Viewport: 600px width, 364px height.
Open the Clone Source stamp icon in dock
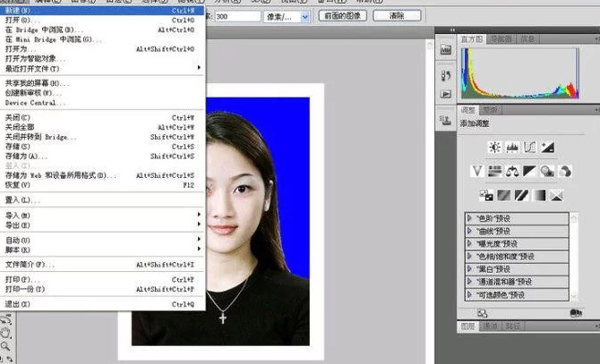(x=446, y=121)
